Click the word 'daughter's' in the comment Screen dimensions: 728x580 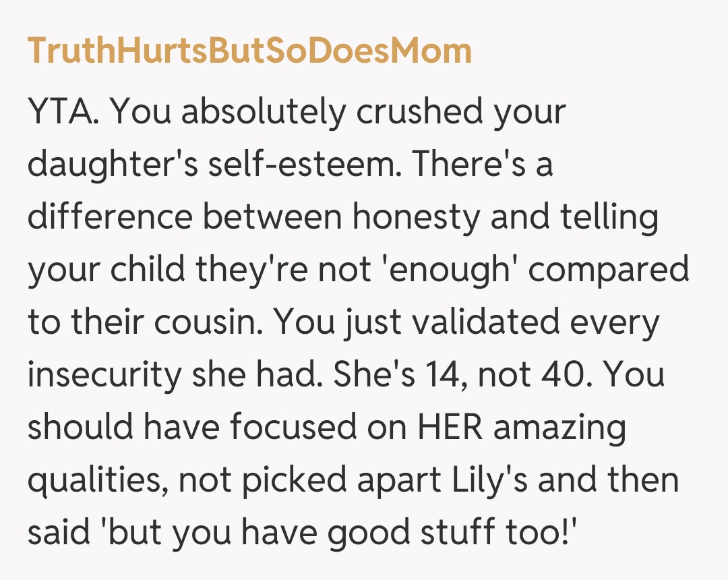coord(112,165)
